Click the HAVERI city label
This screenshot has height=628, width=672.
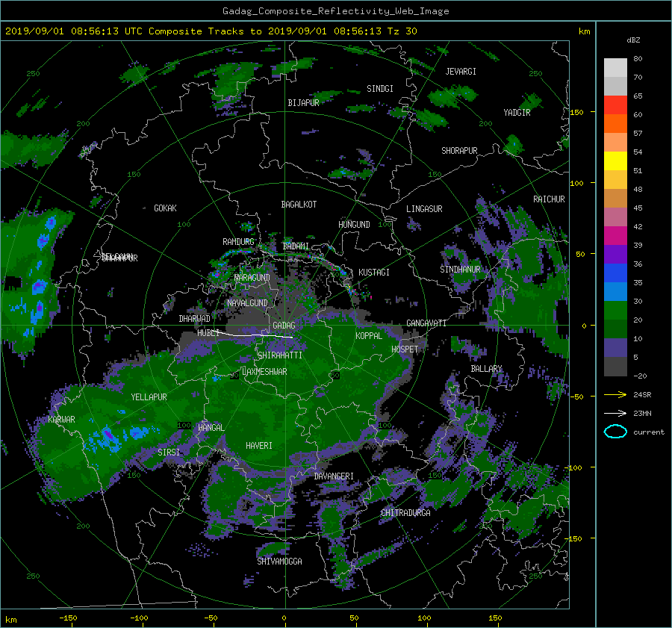[259, 447]
